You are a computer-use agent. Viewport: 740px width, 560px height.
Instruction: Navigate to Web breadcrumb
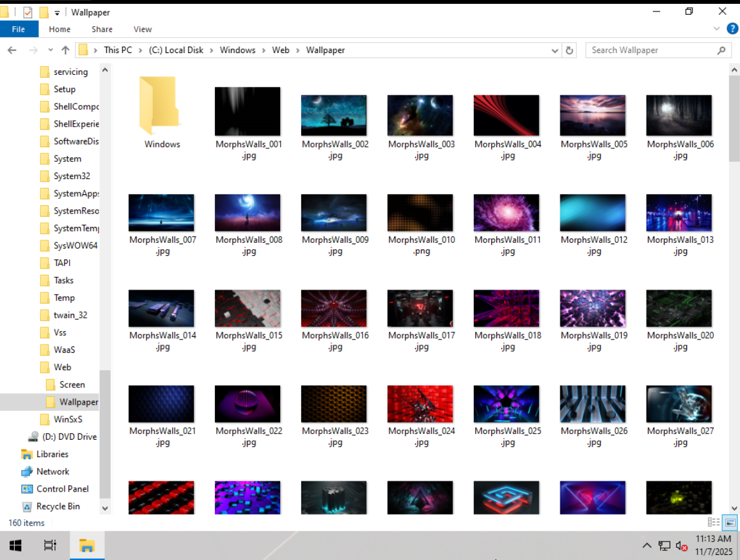pyautogui.click(x=280, y=50)
